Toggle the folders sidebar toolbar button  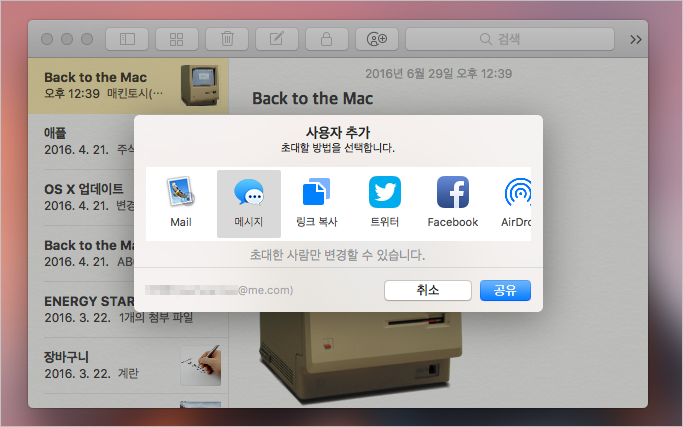(x=127, y=39)
